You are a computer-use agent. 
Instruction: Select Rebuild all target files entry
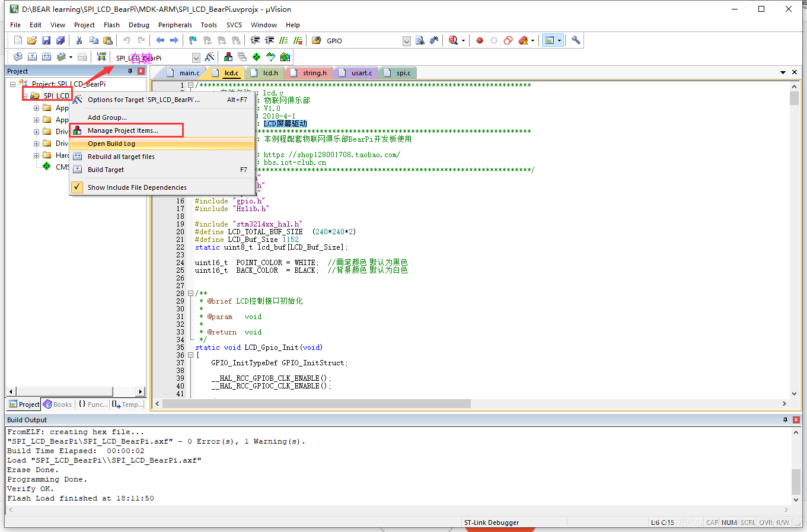[x=162, y=157]
